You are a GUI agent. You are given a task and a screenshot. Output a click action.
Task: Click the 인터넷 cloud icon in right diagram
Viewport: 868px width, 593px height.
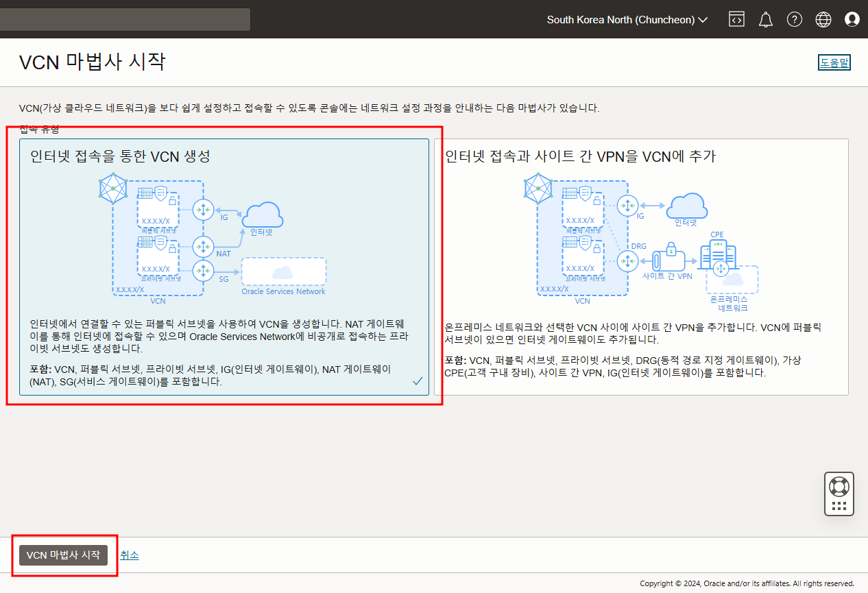[686, 207]
